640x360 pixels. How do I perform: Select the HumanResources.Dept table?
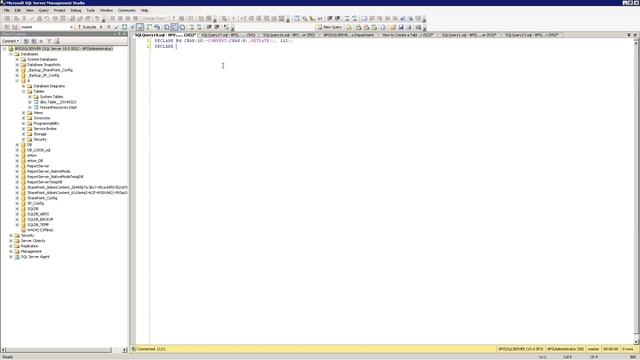(x=58, y=107)
